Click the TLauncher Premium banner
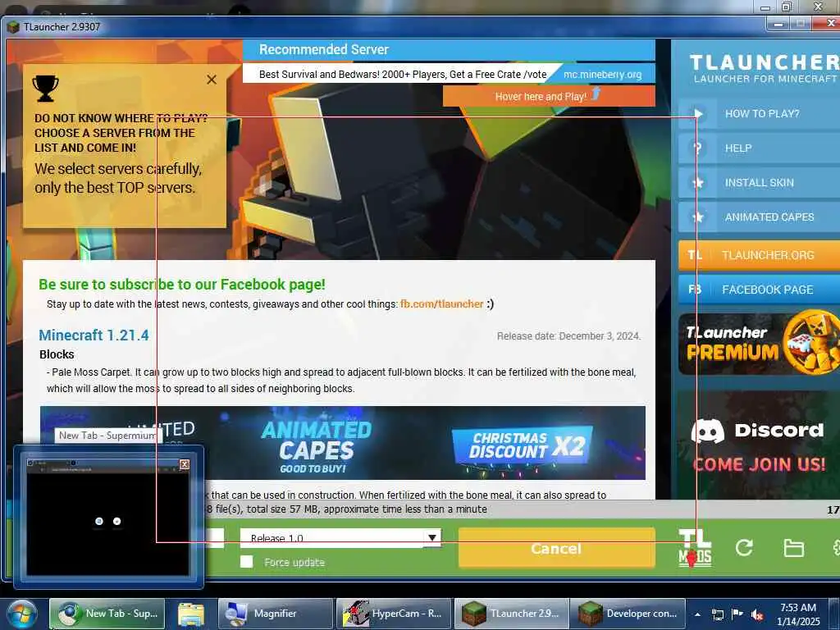This screenshot has width=840, height=630. point(759,344)
